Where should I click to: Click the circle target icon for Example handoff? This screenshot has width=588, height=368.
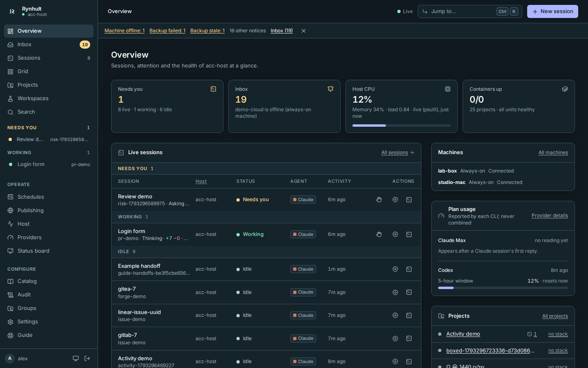click(x=395, y=269)
